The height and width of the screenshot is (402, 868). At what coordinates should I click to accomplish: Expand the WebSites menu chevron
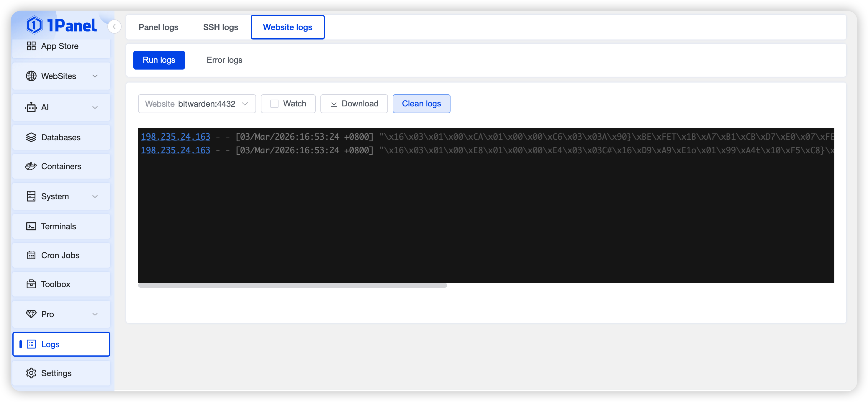(x=95, y=76)
